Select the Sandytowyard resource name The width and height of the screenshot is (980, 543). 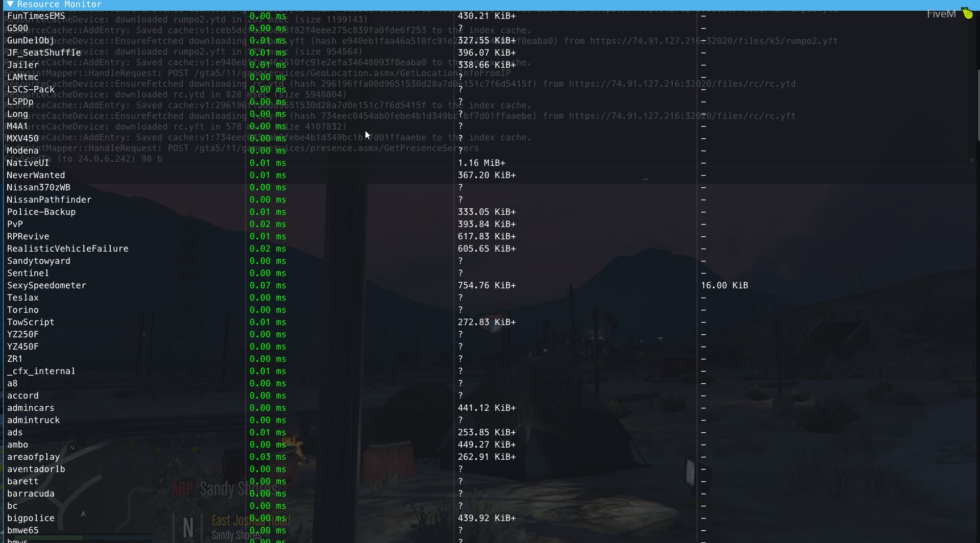pos(39,261)
